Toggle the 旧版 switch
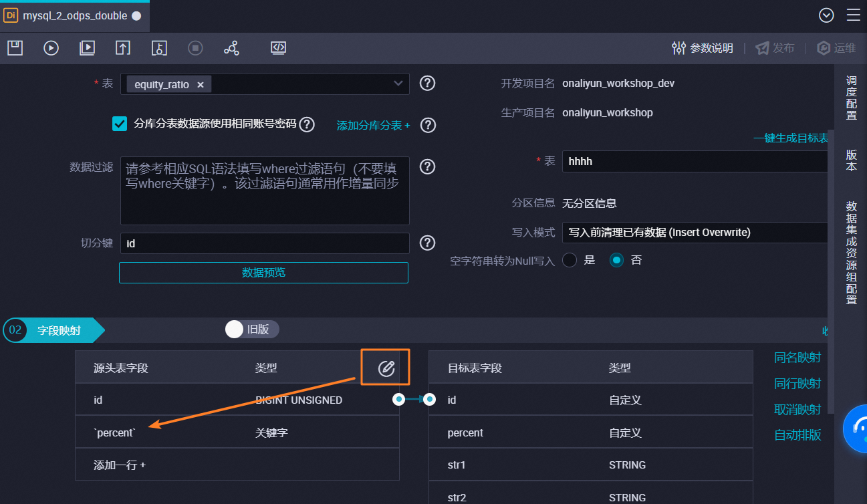Image resolution: width=867 pixels, height=504 pixels. pos(252,329)
